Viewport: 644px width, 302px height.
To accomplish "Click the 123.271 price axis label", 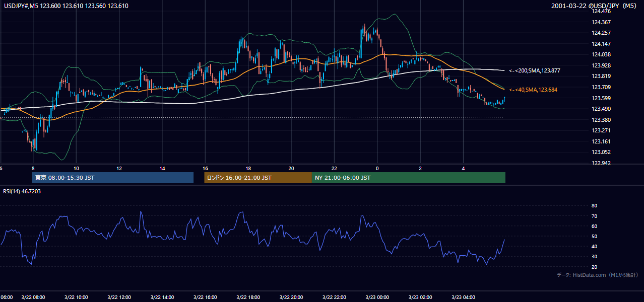I will coord(601,130).
